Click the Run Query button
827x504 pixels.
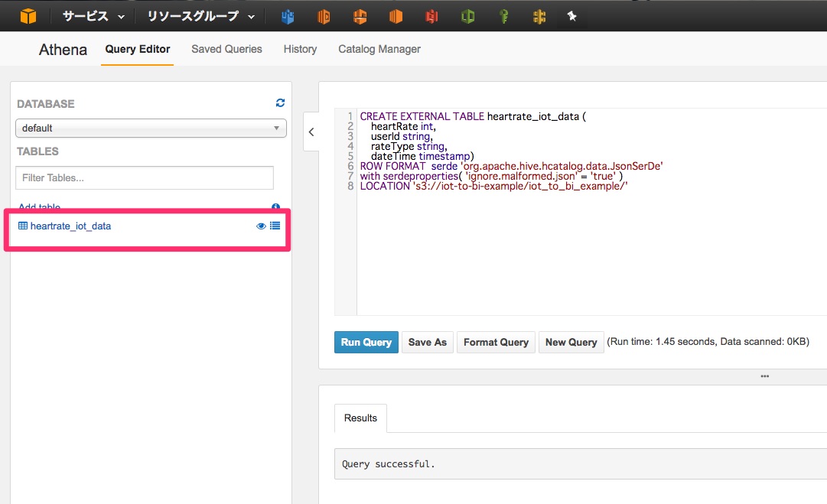tap(366, 342)
